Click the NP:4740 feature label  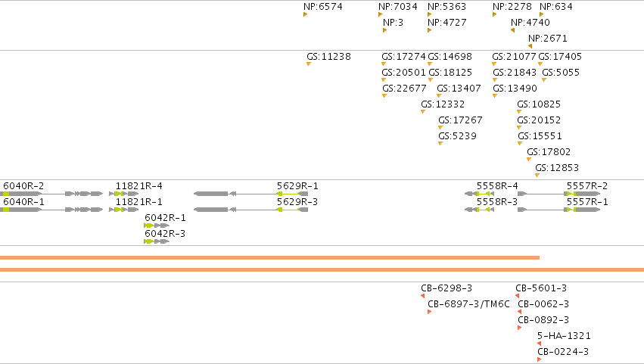tap(530, 23)
